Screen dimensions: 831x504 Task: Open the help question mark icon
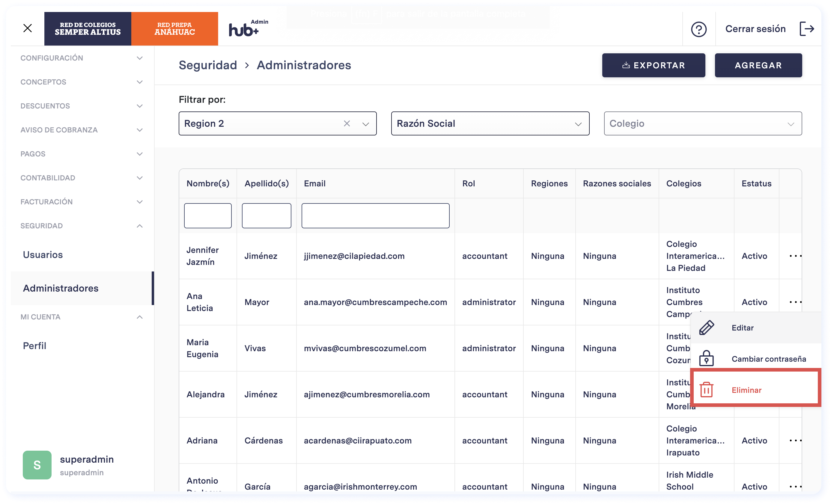point(698,29)
